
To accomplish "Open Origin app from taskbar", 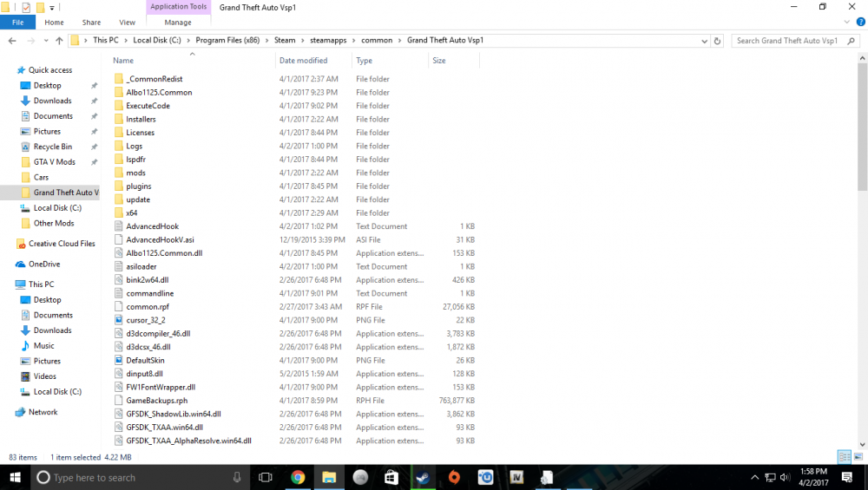I will coord(454,477).
